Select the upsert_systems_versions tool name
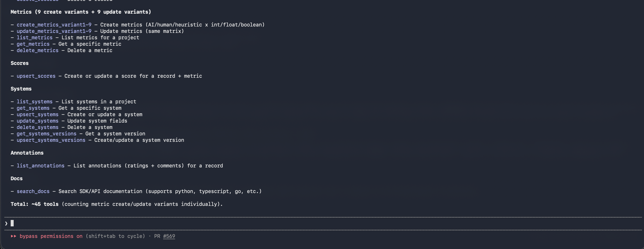The width and height of the screenshot is (644, 249). [x=51, y=140]
